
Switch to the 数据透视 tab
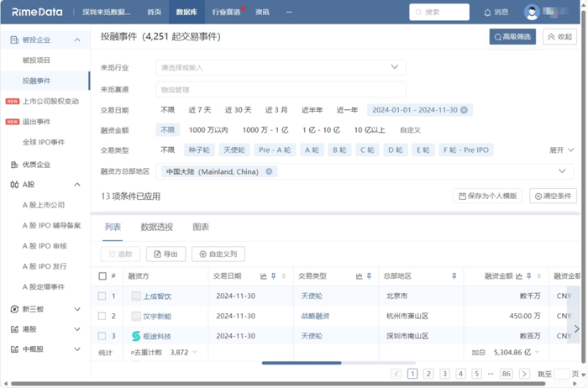156,228
